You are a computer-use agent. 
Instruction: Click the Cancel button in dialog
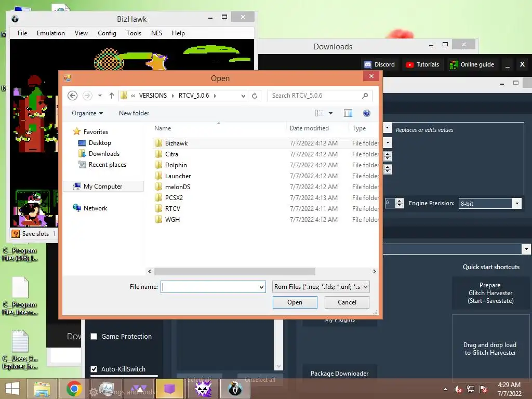click(x=347, y=302)
